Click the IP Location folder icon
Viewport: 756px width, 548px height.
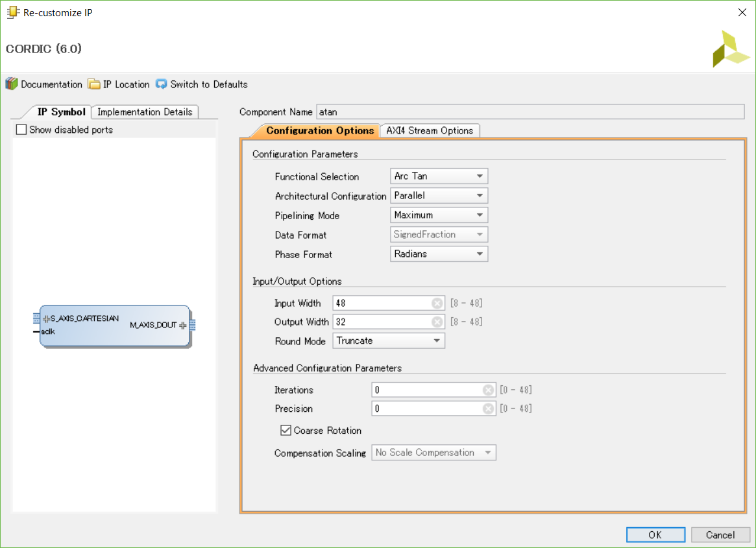(94, 84)
